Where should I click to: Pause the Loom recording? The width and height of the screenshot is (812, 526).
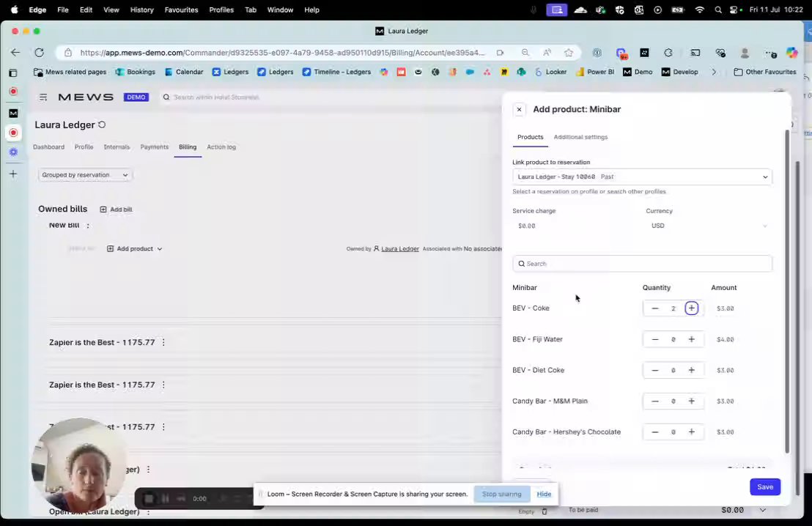(165, 499)
